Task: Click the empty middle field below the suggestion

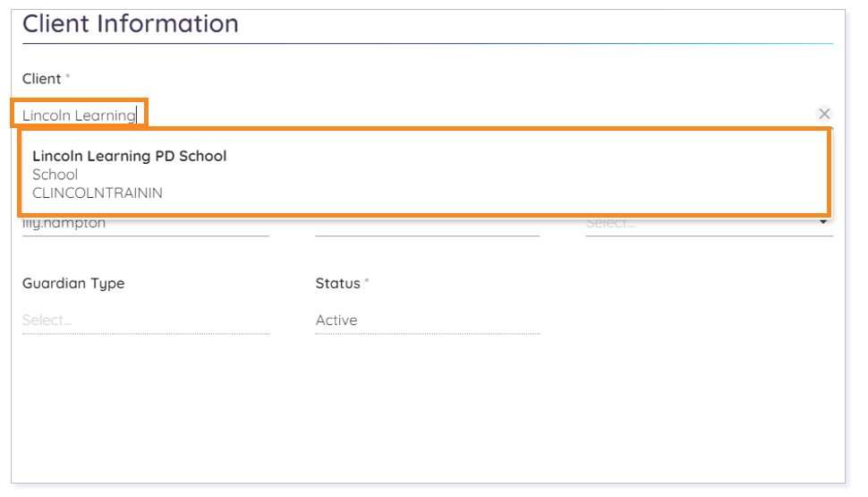Action: pyautogui.click(x=428, y=226)
